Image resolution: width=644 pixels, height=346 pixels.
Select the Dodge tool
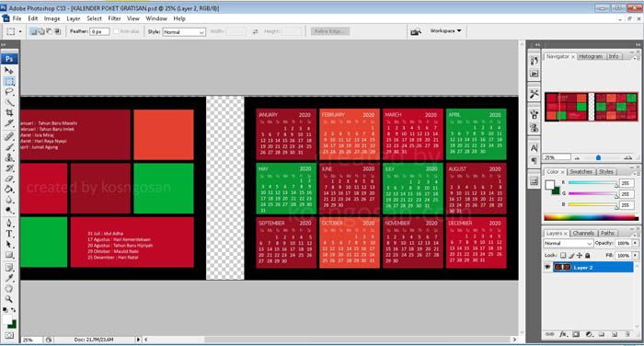click(9, 211)
